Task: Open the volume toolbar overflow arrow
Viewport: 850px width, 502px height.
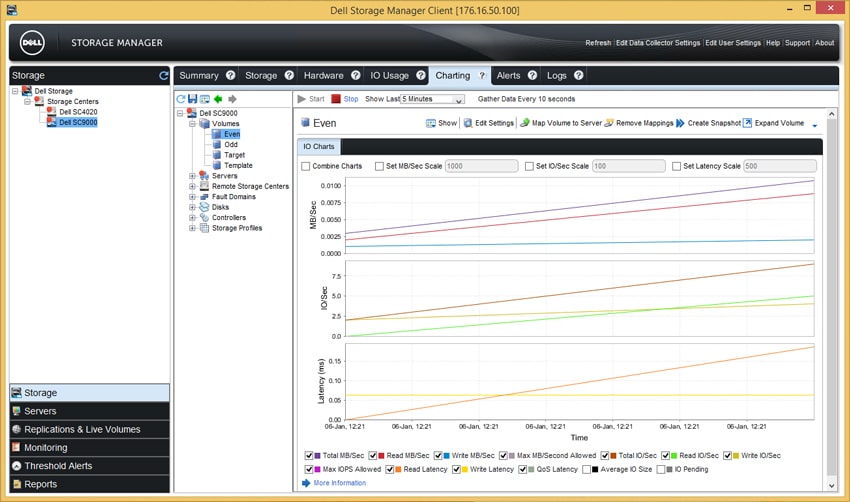Action: pyautogui.click(x=814, y=125)
